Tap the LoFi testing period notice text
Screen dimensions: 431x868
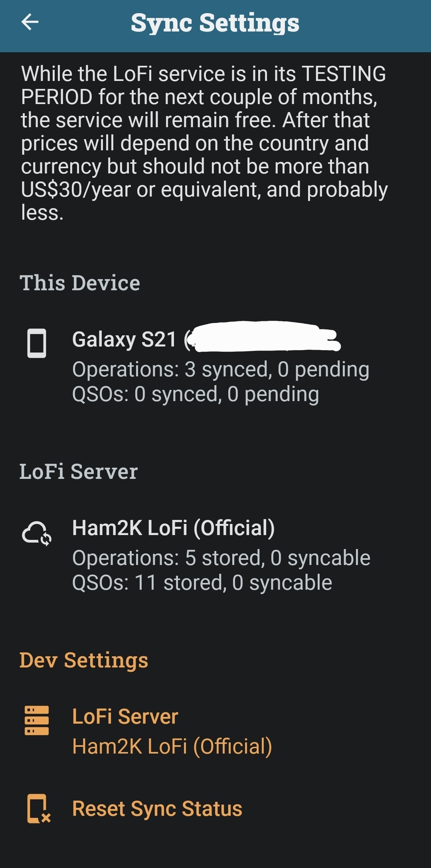[204, 143]
